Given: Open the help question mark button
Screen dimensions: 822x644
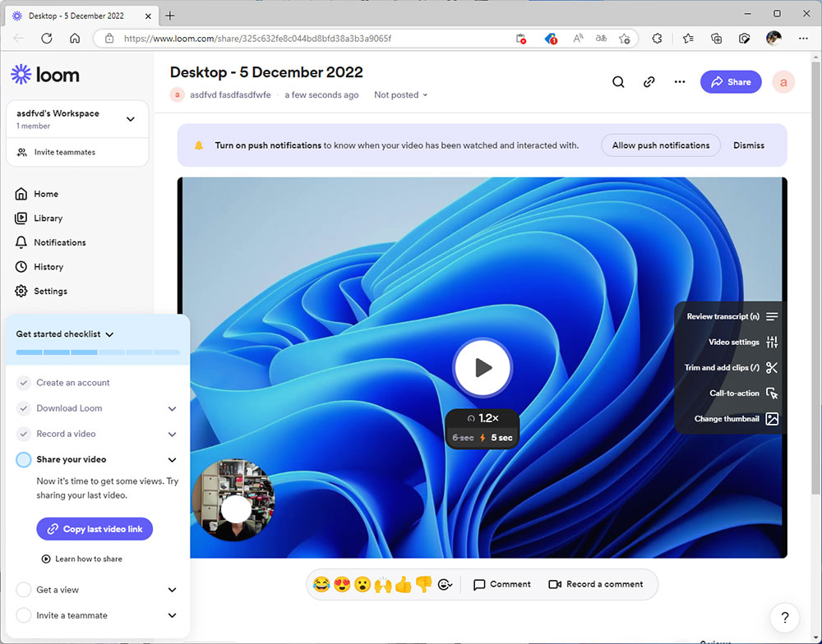Looking at the screenshot, I should [x=785, y=617].
